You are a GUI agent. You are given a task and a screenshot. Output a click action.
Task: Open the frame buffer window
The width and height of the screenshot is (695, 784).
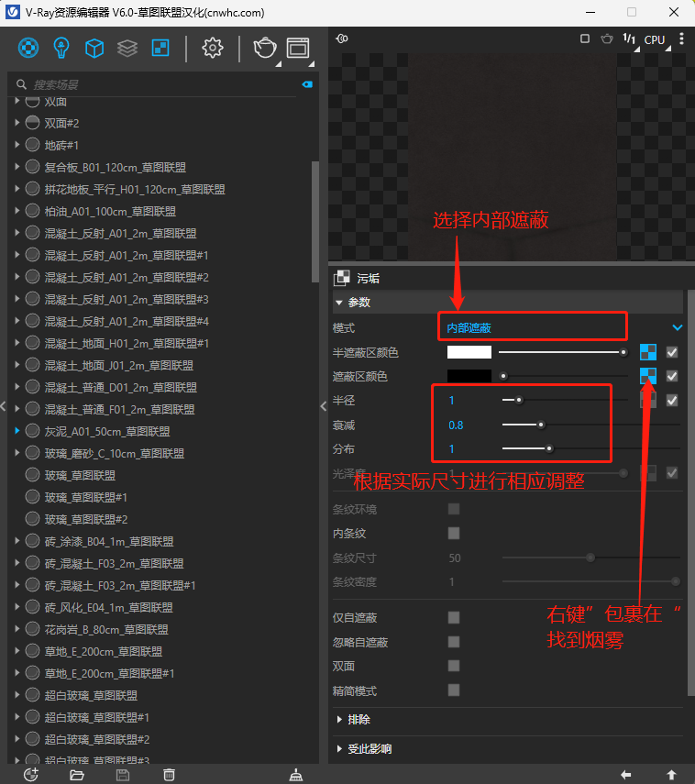pyautogui.click(x=298, y=48)
